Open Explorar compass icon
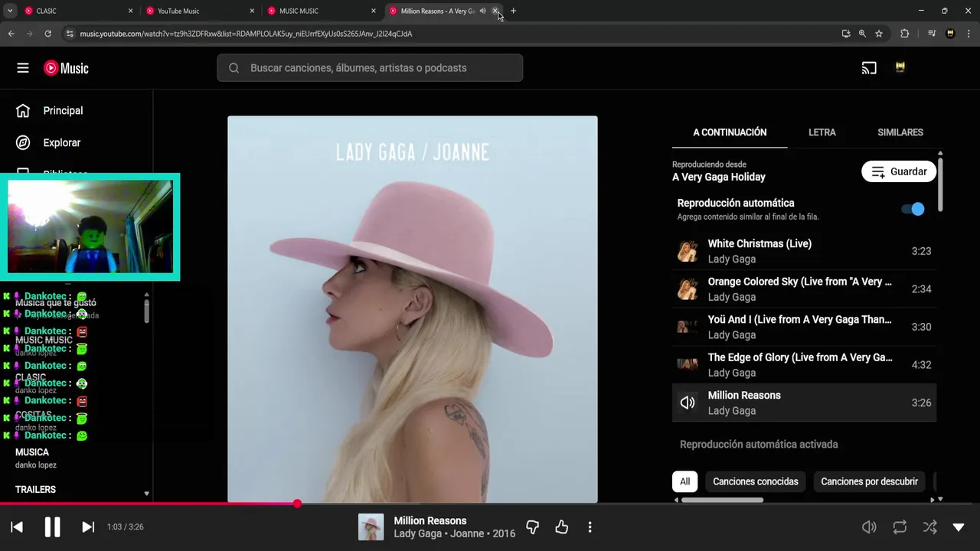 23,142
